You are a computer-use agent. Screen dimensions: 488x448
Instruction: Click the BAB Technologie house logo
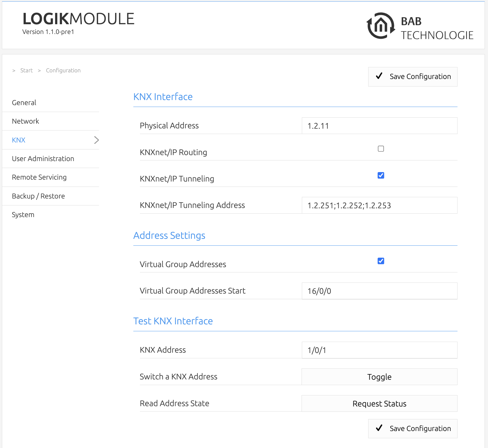(380, 26)
